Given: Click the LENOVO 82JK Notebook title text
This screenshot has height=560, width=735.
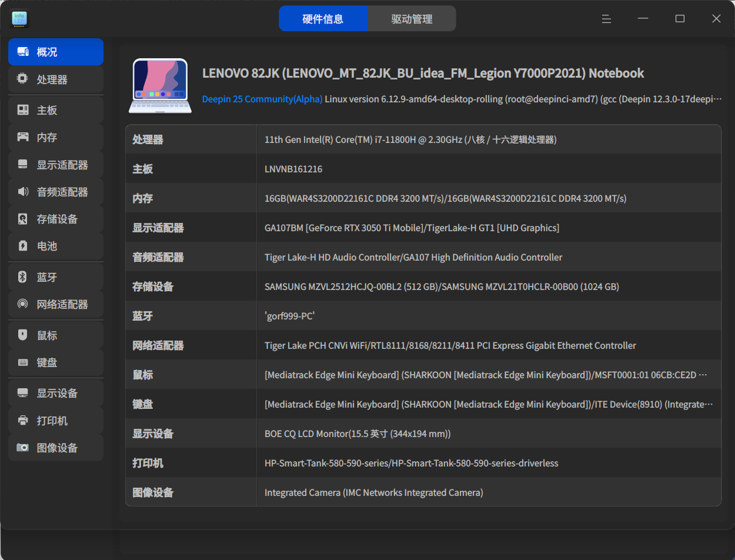Looking at the screenshot, I should [x=423, y=73].
